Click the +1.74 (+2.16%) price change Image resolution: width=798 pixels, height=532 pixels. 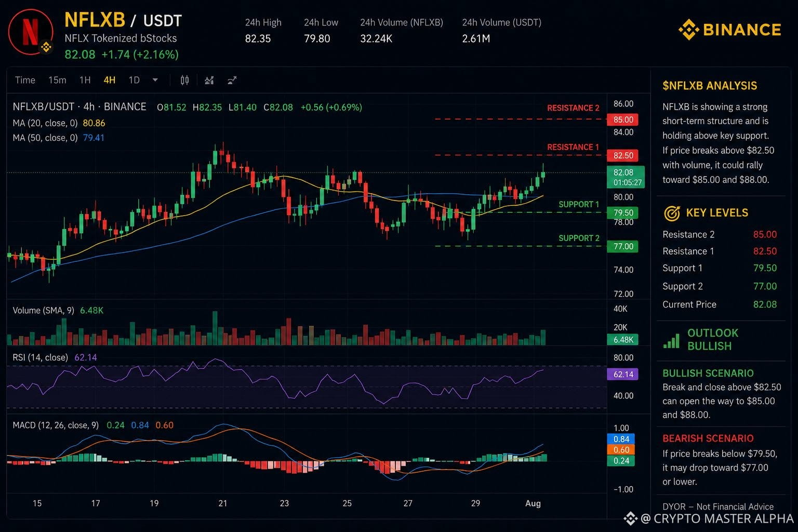point(140,55)
